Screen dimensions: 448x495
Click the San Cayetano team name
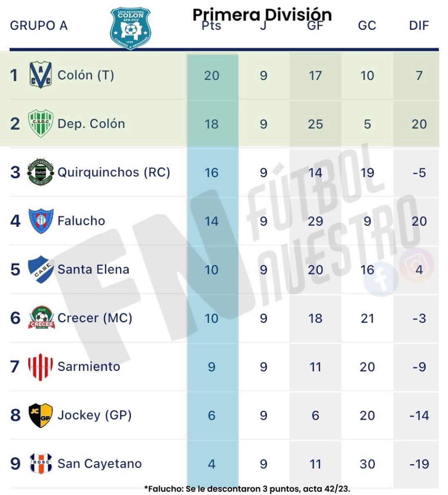click(x=99, y=463)
